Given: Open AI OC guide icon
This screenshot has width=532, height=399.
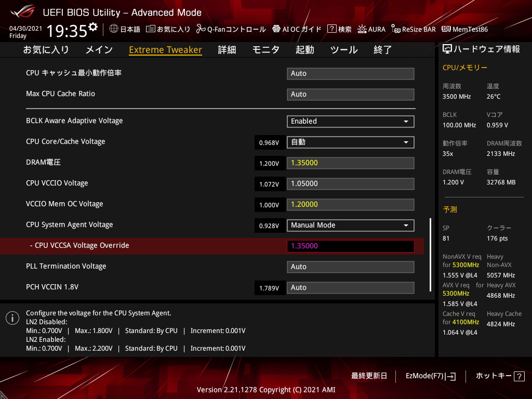Looking at the screenshot, I should tap(276, 29).
